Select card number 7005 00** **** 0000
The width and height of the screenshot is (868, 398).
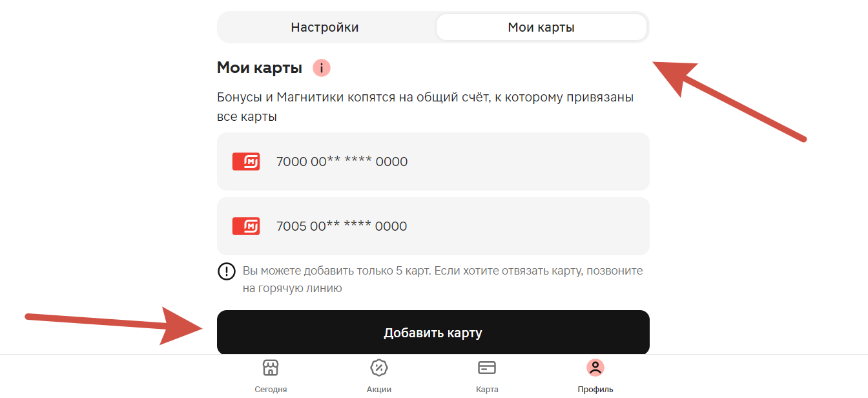click(342, 226)
